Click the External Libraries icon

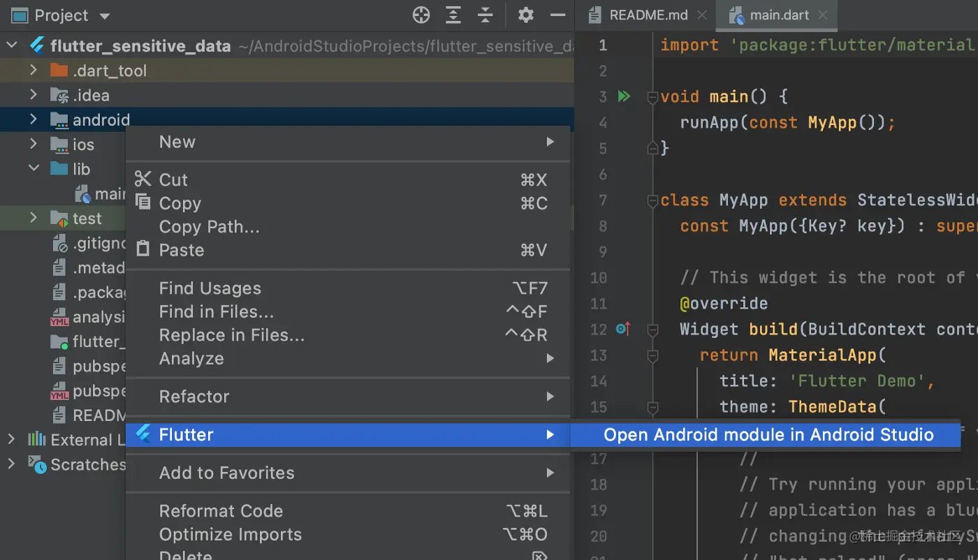(x=36, y=439)
